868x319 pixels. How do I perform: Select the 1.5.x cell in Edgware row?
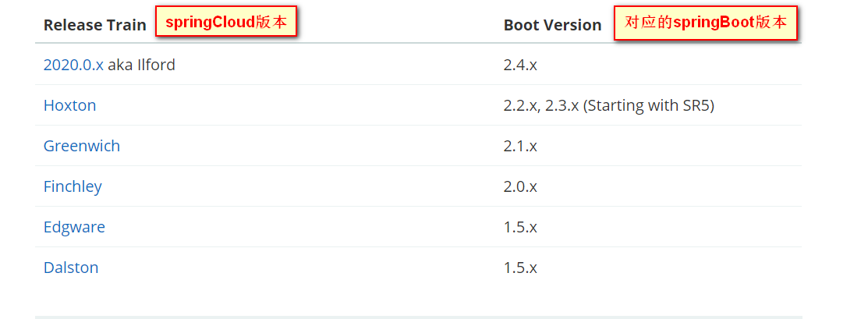point(520,227)
